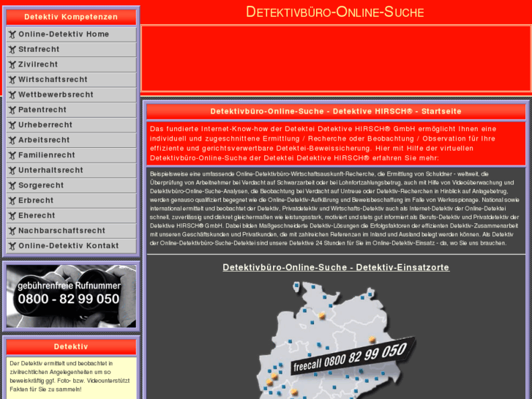Open the Sorgerecht page link
532x399 pixels.
click(71, 185)
